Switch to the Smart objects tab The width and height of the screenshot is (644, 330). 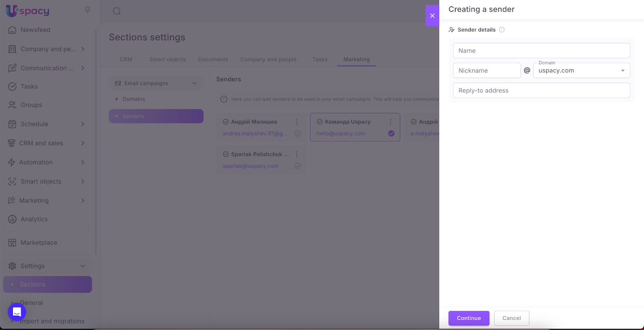[167, 59]
